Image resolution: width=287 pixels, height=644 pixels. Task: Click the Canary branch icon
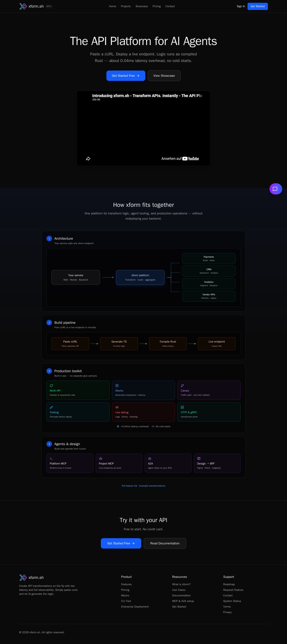(182, 386)
